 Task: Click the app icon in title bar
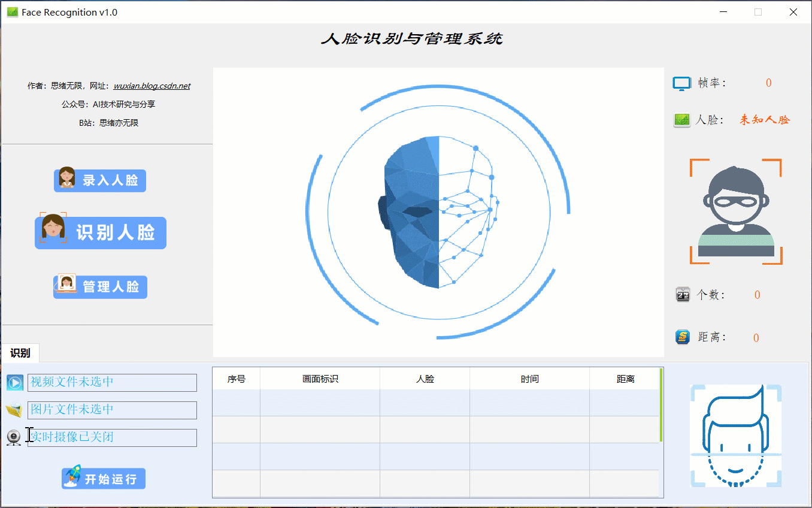point(12,12)
